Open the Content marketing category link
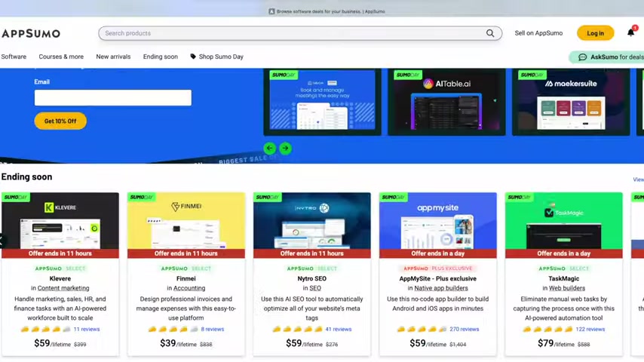644x362 pixels. coord(63,288)
